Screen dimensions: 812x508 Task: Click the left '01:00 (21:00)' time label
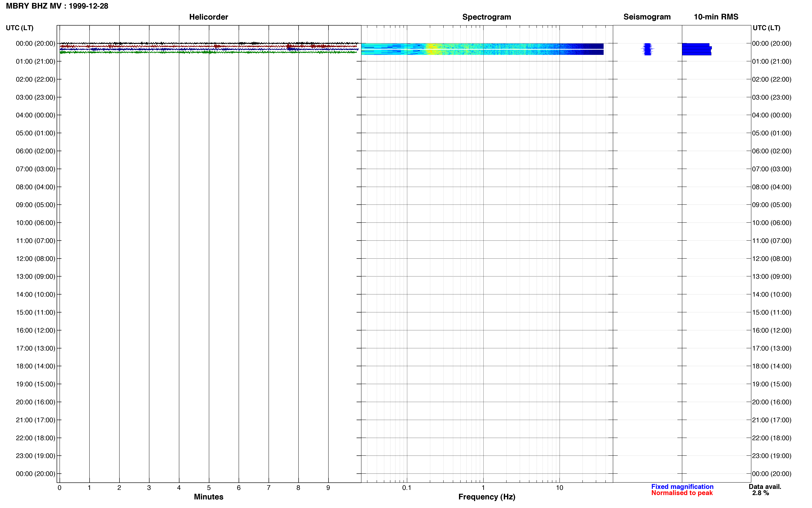tap(36, 61)
